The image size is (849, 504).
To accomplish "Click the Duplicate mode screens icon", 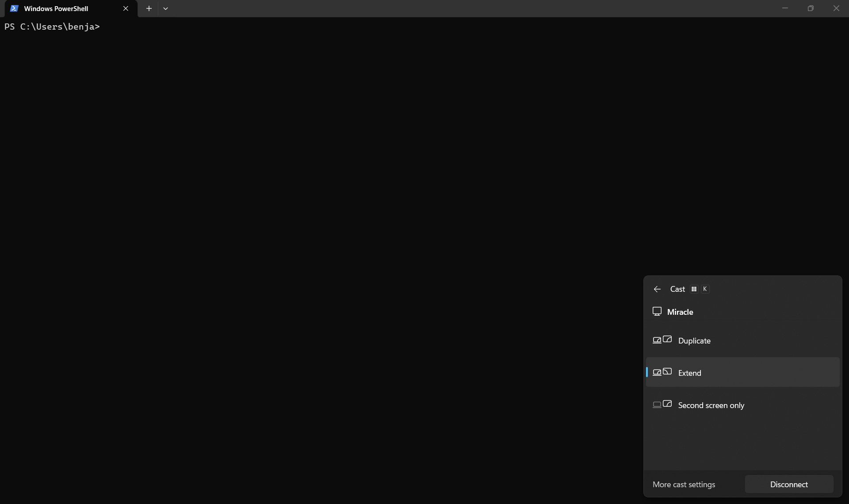I will tap(662, 340).
